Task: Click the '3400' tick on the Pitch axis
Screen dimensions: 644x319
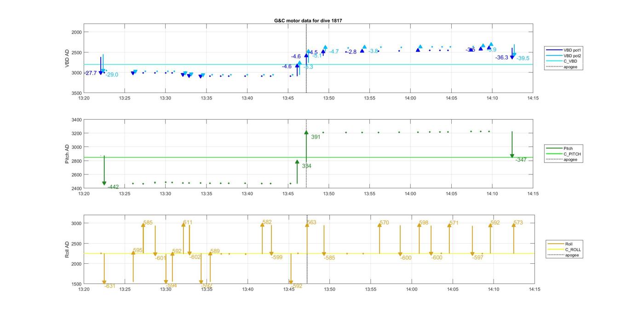Action: 76,120
